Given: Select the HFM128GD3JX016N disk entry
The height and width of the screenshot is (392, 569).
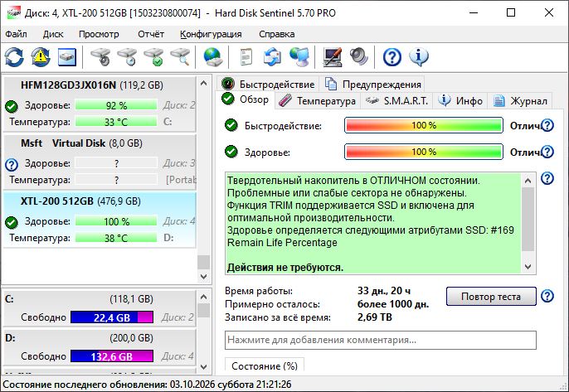Looking at the screenshot, I should tap(100, 104).
